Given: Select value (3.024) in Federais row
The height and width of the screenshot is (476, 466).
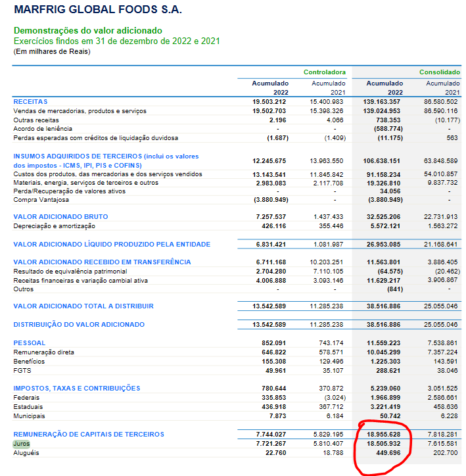Looking at the screenshot, I should (x=335, y=398).
